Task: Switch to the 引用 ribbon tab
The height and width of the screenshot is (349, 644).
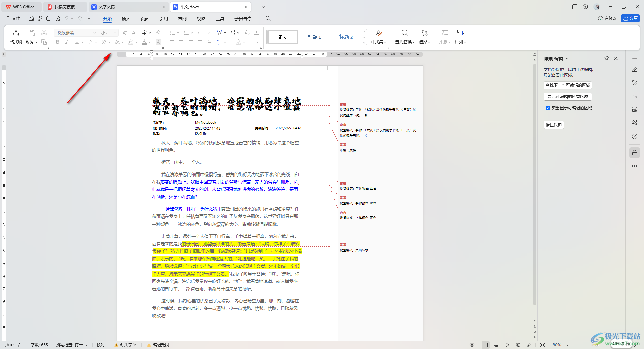Action: [164, 19]
